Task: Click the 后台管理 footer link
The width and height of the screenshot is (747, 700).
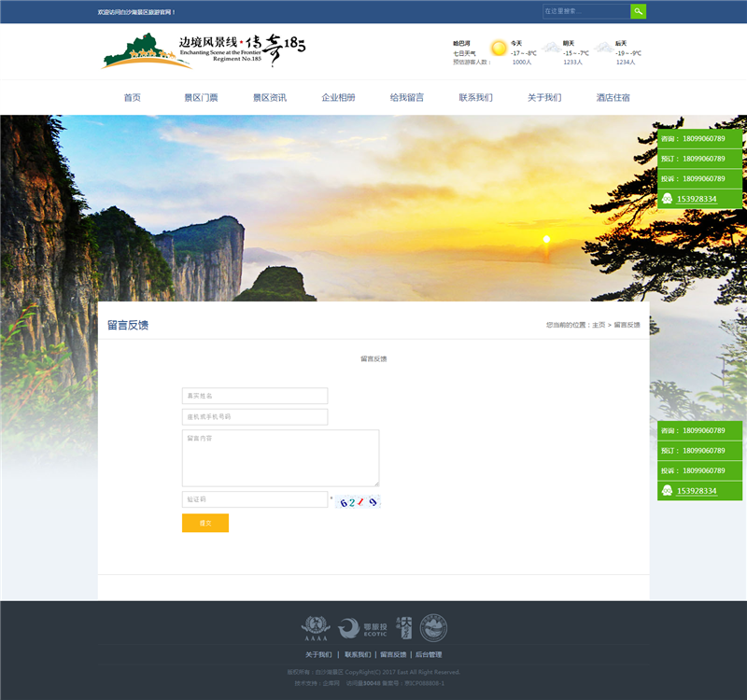Action: (429, 654)
